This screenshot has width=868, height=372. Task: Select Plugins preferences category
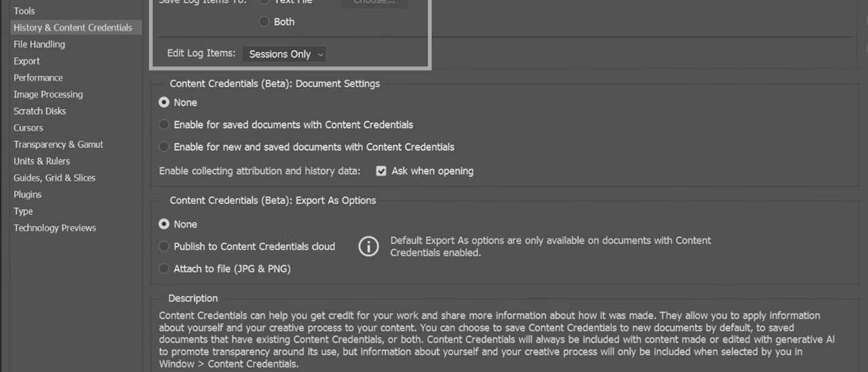(x=28, y=194)
